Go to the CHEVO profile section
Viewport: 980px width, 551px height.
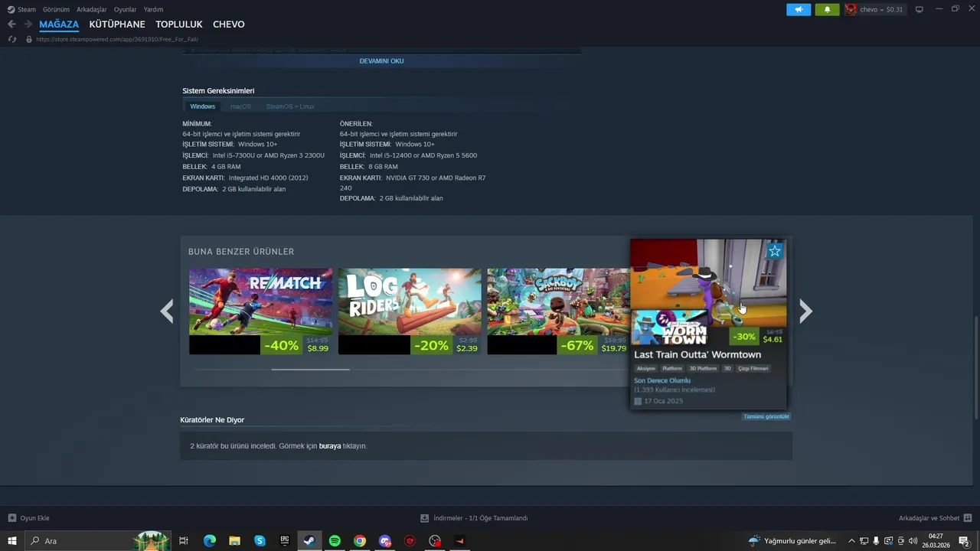click(x=229, y=24)
